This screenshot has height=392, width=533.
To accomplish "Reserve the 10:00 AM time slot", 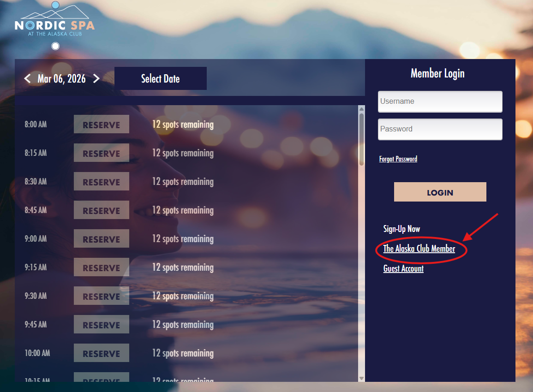I will point(101,353).
